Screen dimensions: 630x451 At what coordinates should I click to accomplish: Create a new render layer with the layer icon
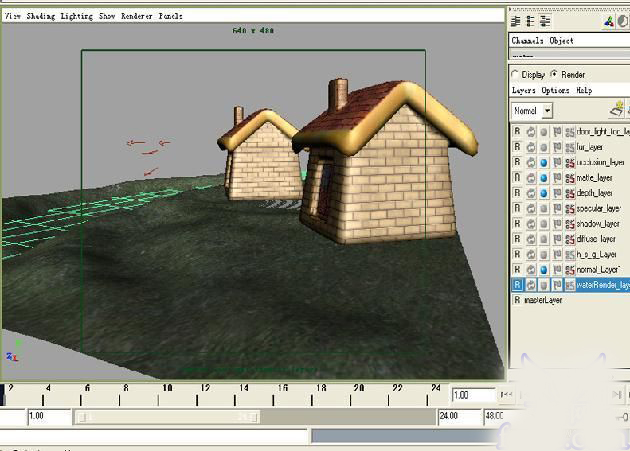tap(619, 108)
